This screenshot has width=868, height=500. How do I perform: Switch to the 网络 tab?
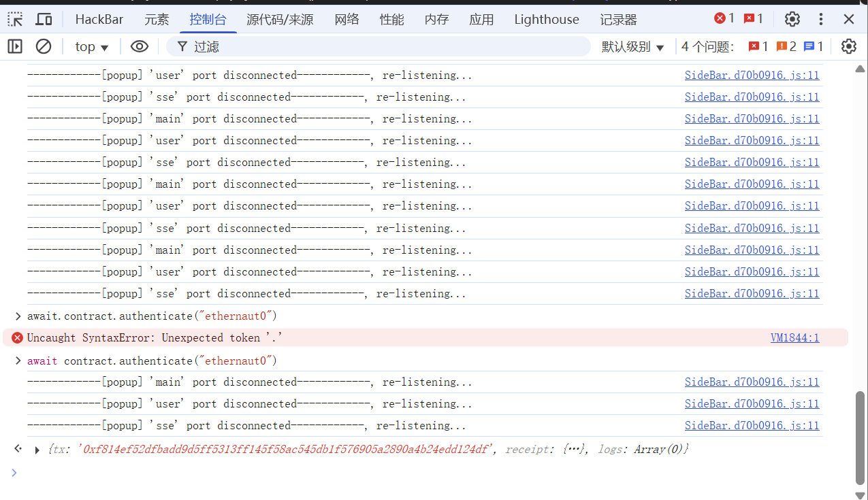347,19
